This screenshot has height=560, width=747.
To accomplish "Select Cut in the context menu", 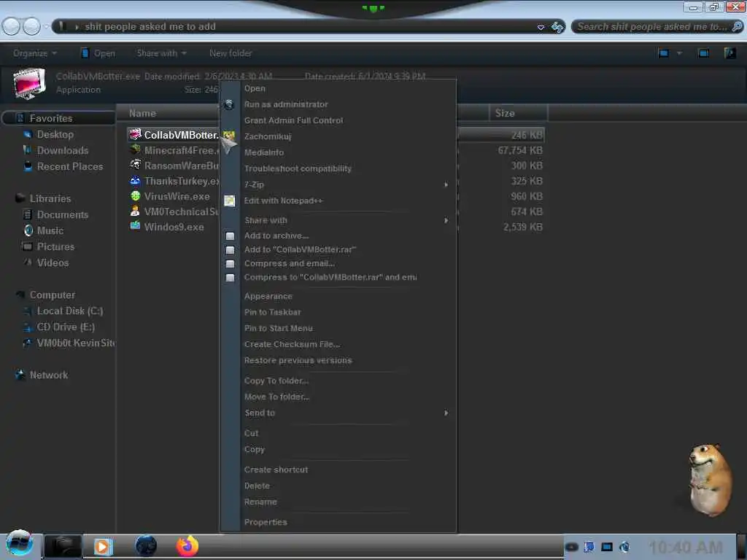I will click(251, 433).
